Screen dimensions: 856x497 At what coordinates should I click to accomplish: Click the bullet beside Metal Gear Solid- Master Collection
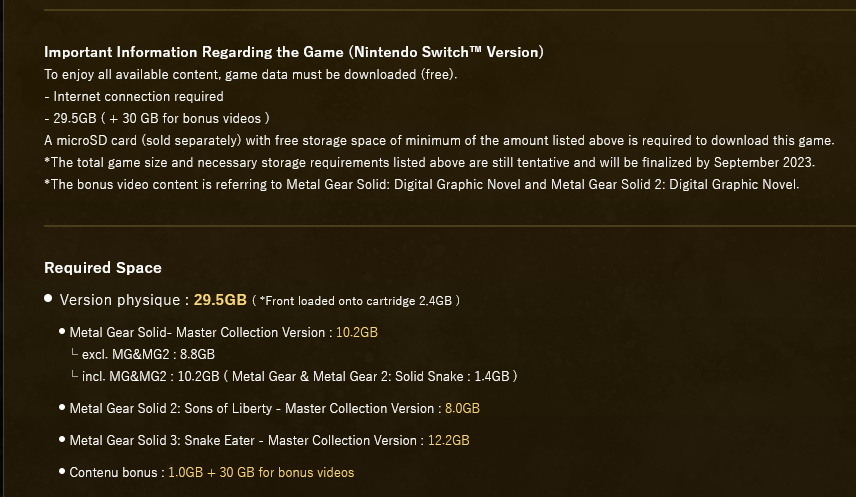point(62,331)
